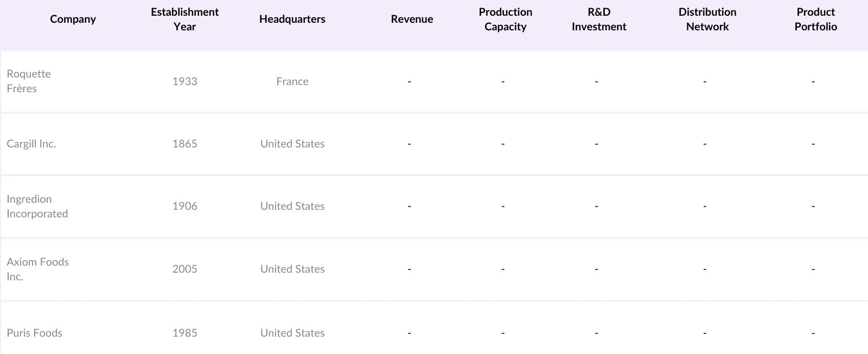
Task: Click the France headquarters cell
Action: 292,81
